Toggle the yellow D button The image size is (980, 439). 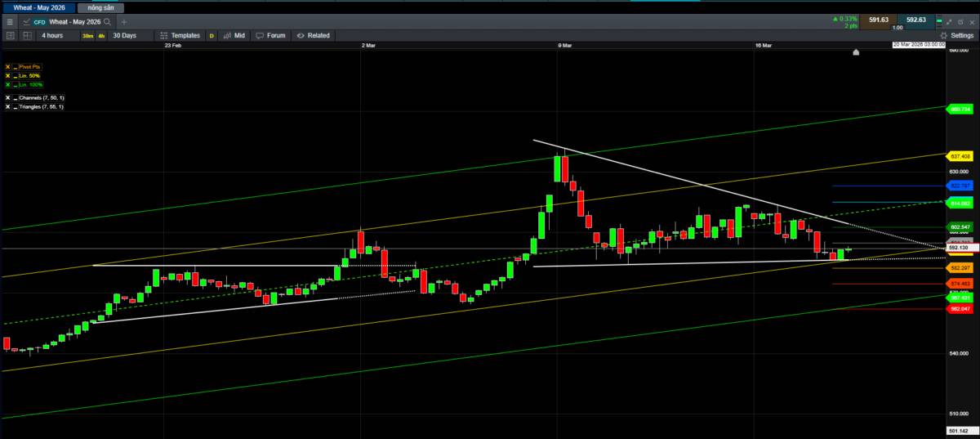(x=212, y=36)
